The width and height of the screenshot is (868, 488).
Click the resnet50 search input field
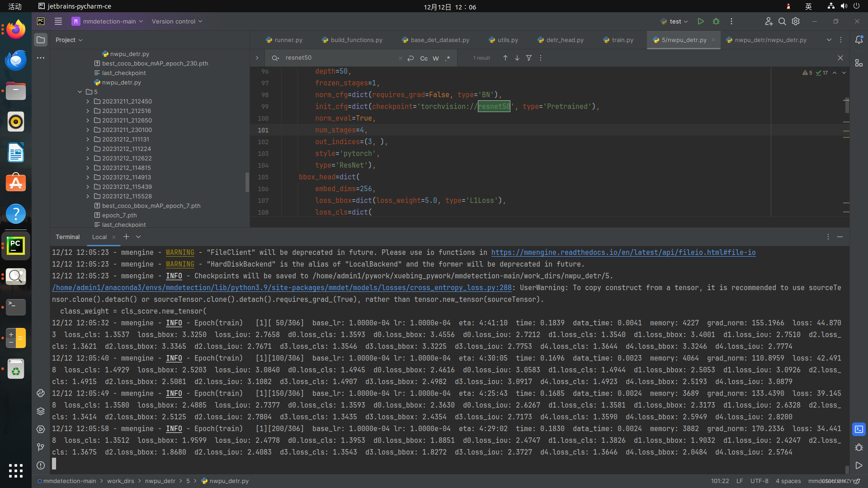339,58
